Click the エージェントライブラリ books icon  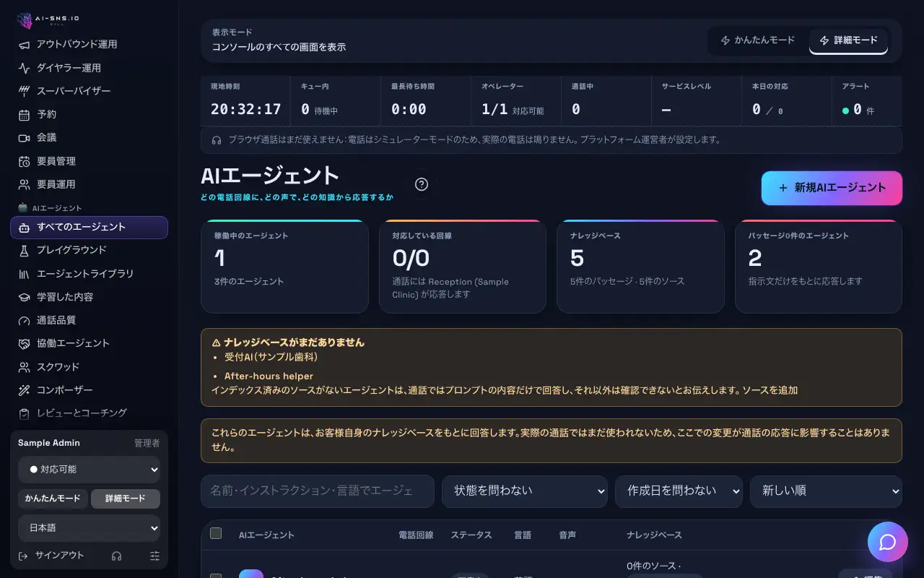pyautogui.click(x=24, y=274)
